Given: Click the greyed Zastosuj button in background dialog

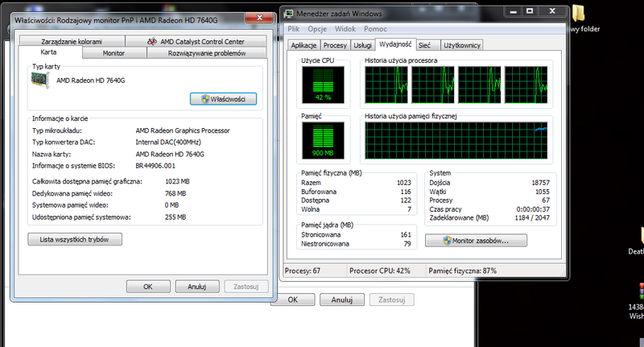Looking at the screenshot, I should 392,299.
